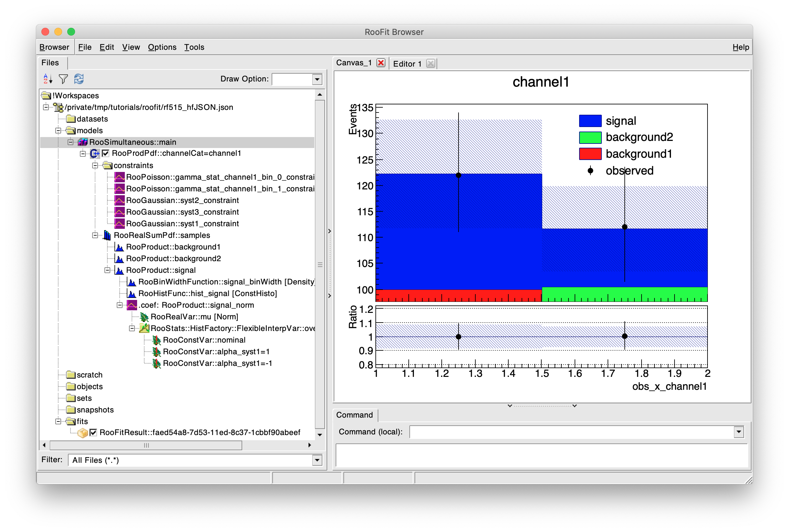
Task: Uncheck the RooProdPdf::channelCat=channel1 checkbox
Action: (x=105, y=153)
